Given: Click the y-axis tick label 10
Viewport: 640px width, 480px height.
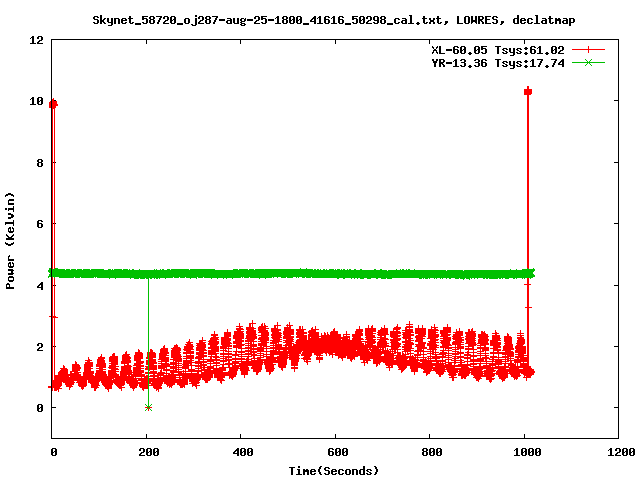Looking at the screenshot, I should 36,101.
